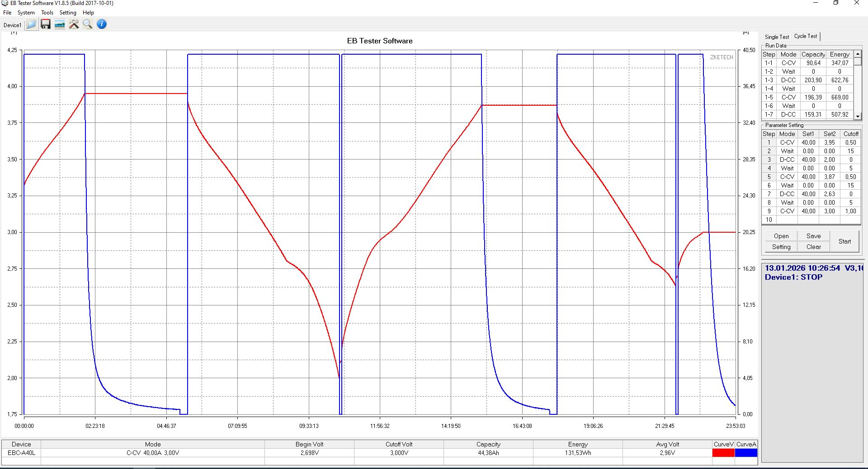Switch to the Single Test tab

pos(777,37)
